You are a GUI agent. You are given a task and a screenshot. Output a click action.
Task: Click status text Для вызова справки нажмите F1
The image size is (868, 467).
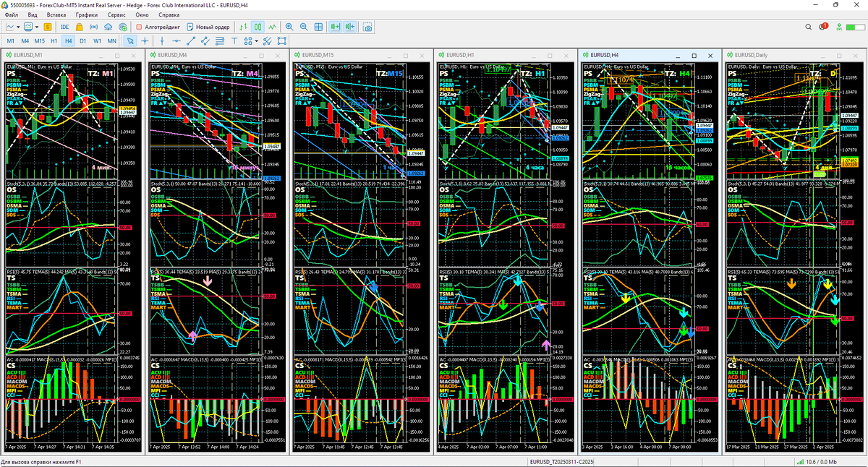pos(42,461)
